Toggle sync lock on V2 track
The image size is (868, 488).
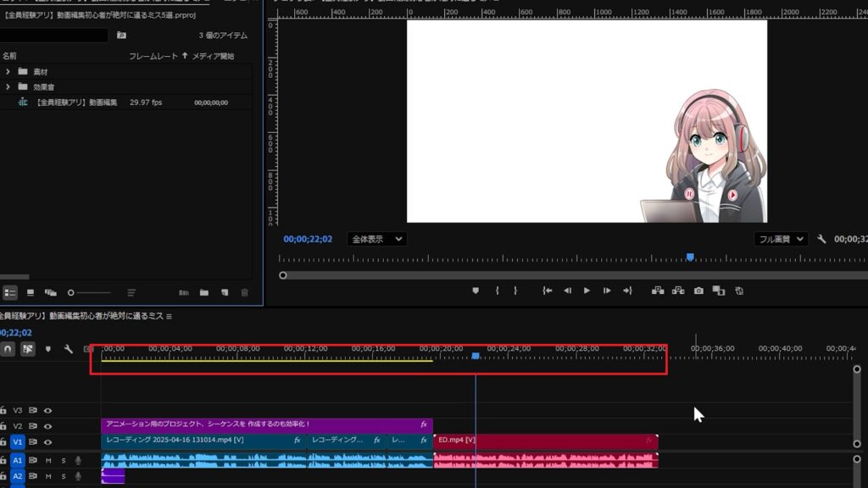point(33,426)
